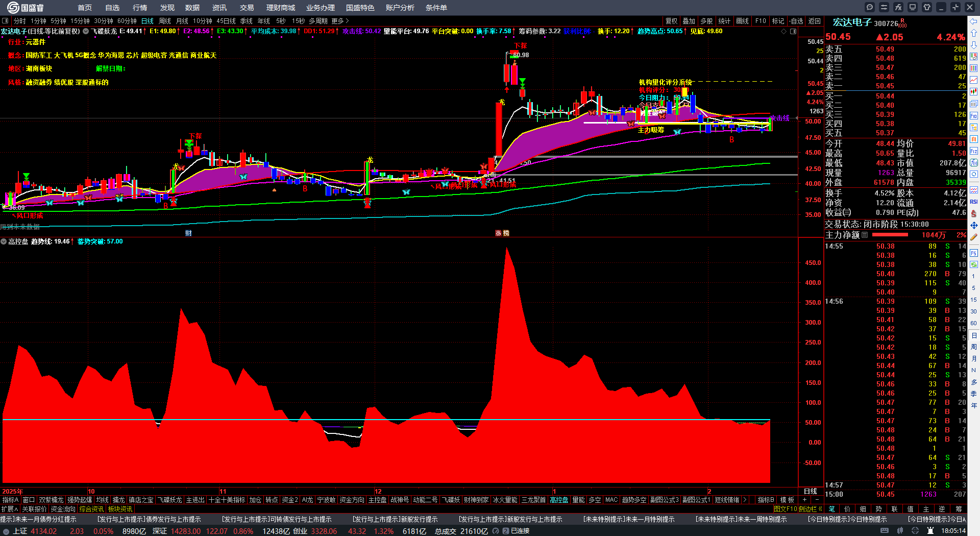This screenshot has height=536, width=980.
Task: Toggle the 多股 multi-stock view
Action: [x=706, y=21]
